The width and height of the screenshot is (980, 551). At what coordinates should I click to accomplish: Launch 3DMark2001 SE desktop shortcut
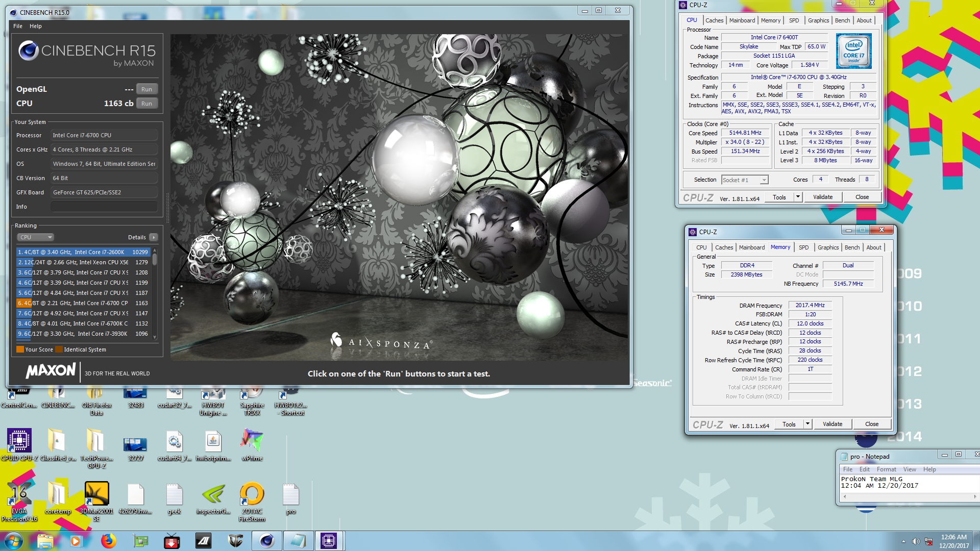(96, 501)
